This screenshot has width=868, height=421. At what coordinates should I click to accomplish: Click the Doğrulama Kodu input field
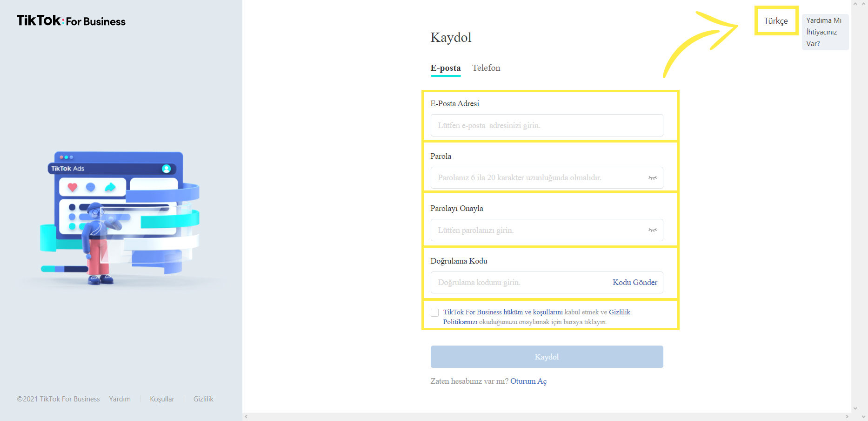pos(547,282)
